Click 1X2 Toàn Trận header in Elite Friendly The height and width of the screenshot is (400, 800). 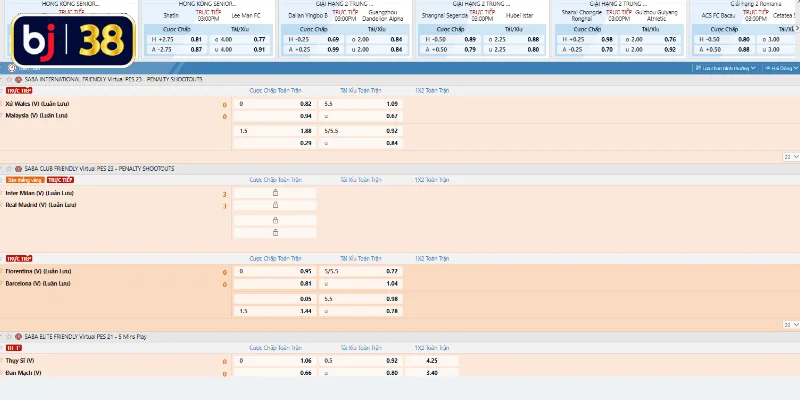point(432,348)
